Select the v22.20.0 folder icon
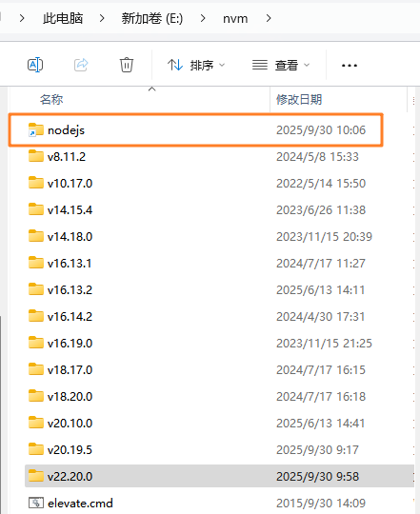Screen dimensions: 420x514 [36, 476]
